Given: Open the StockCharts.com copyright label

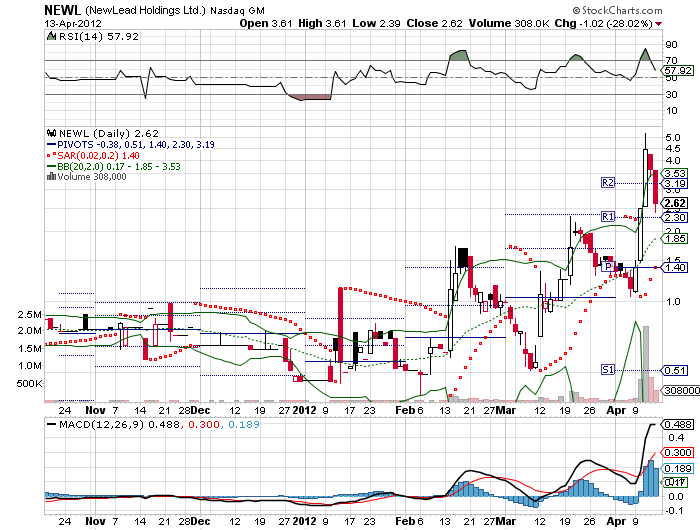Looking at the screenshot, I should coord(617,10).
